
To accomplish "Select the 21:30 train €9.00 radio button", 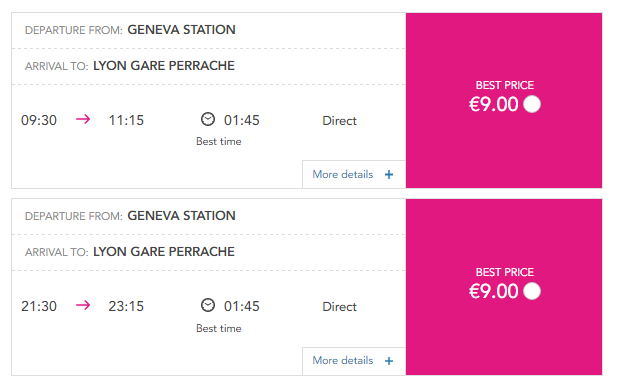I will point(532,291).
